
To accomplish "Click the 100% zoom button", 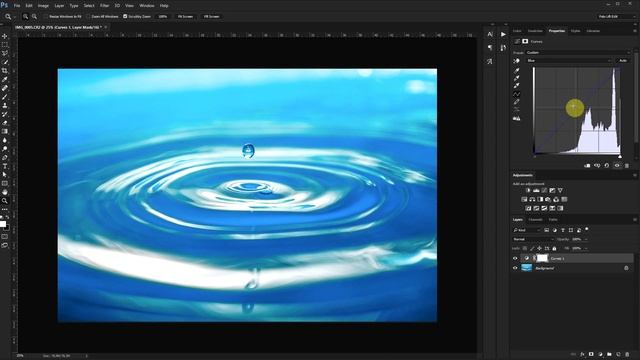I will [x=163, y=17].
